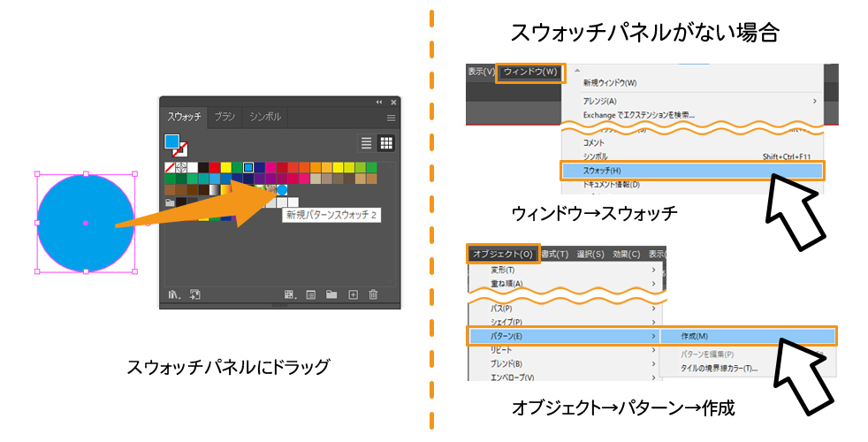This screenshot has width=868, height=442.
Task: Expand the シェイプ(P) submenu
Action: point(565,323)
